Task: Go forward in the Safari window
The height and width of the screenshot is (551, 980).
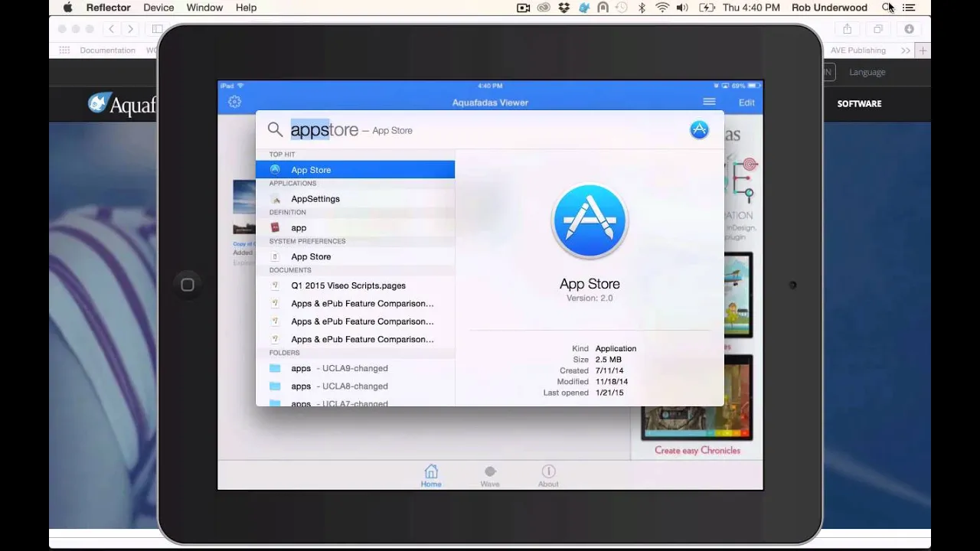Action: (x=130, y=29)
